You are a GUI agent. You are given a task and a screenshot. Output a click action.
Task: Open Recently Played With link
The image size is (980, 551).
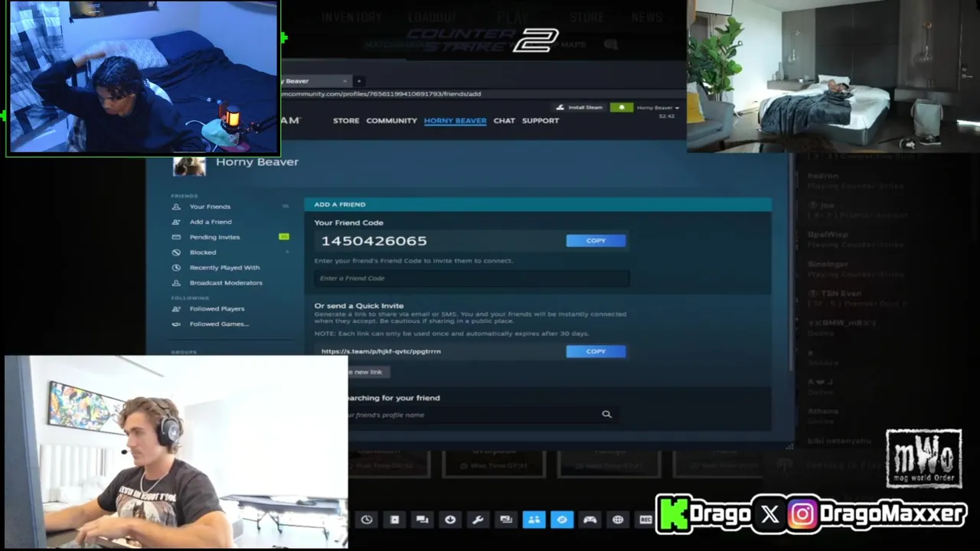coord(224,268)
